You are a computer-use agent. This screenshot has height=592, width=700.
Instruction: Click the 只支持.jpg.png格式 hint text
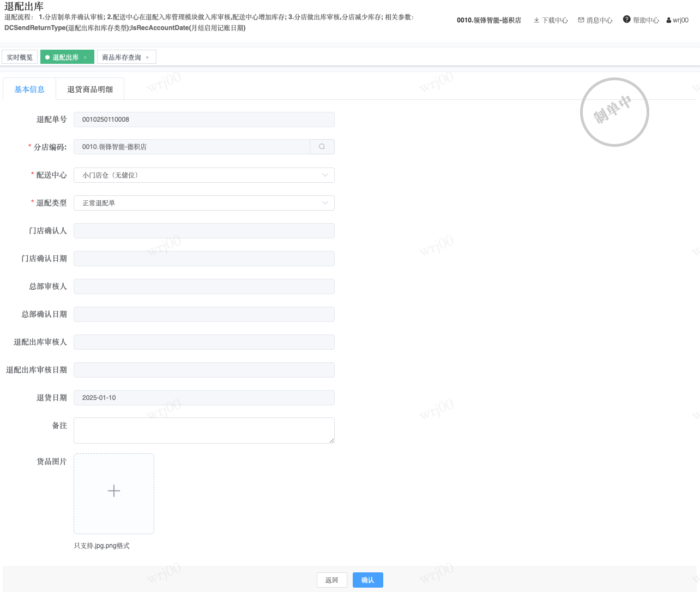click(x=102, y=546)
